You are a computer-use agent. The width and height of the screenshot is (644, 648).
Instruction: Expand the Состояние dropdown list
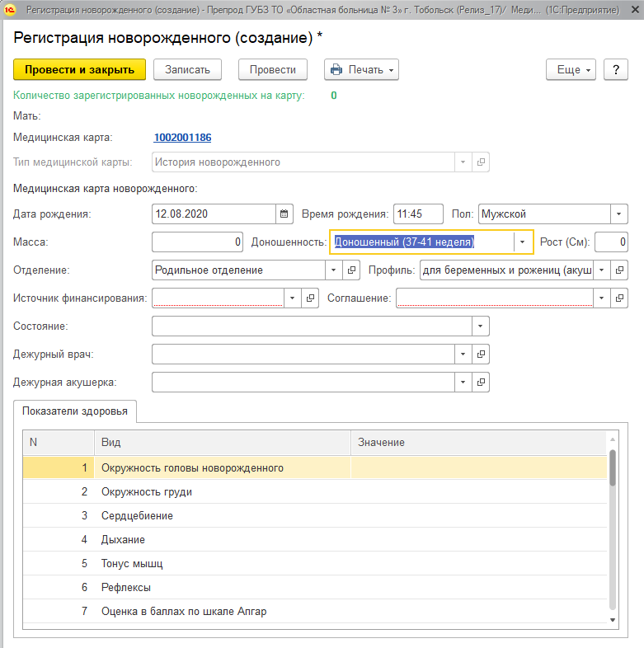[x=481, y=326]
